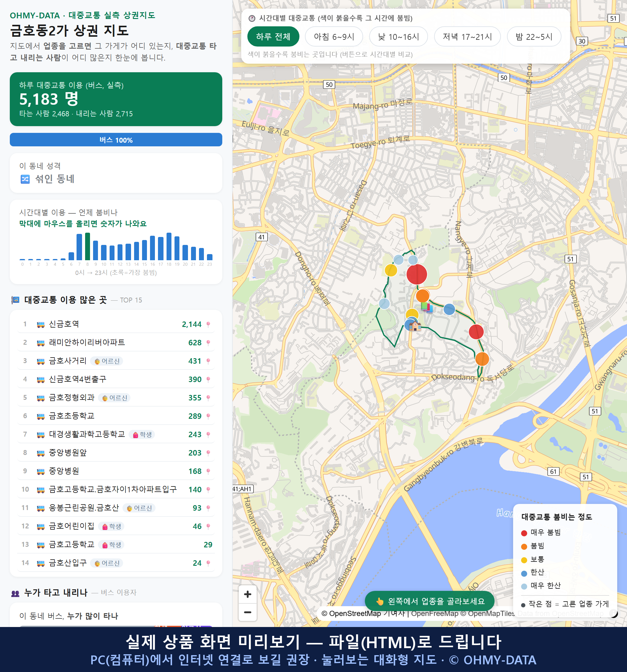Click the map pin icon in 금호정형외과 row
The image size is (627, 672).
tap(208, 398)
